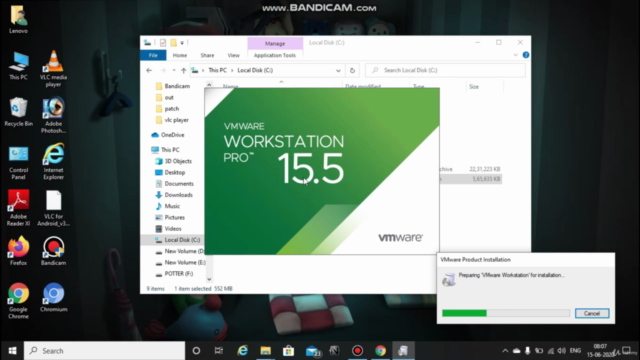
Task: Click the installation progress bar
Action: pyautogui.click(x=506, y=313)
